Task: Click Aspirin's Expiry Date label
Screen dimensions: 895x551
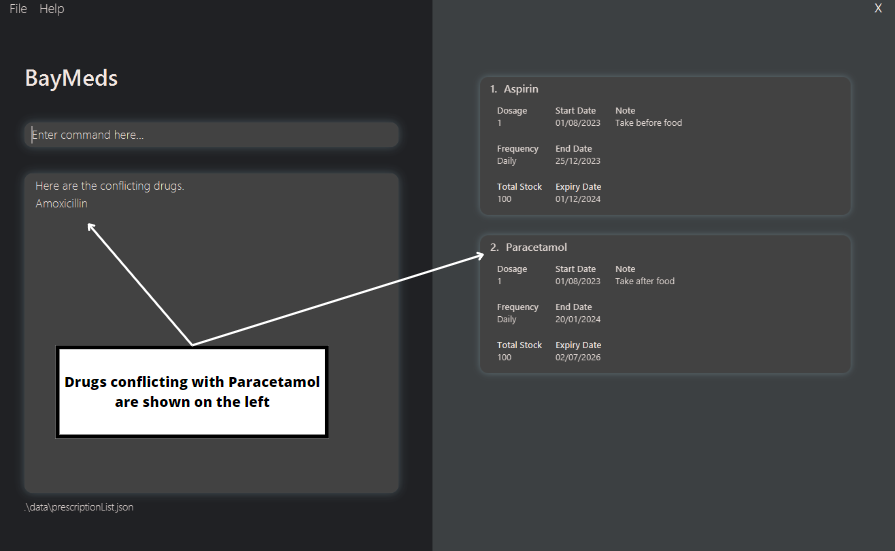Action: coord(578,187)
